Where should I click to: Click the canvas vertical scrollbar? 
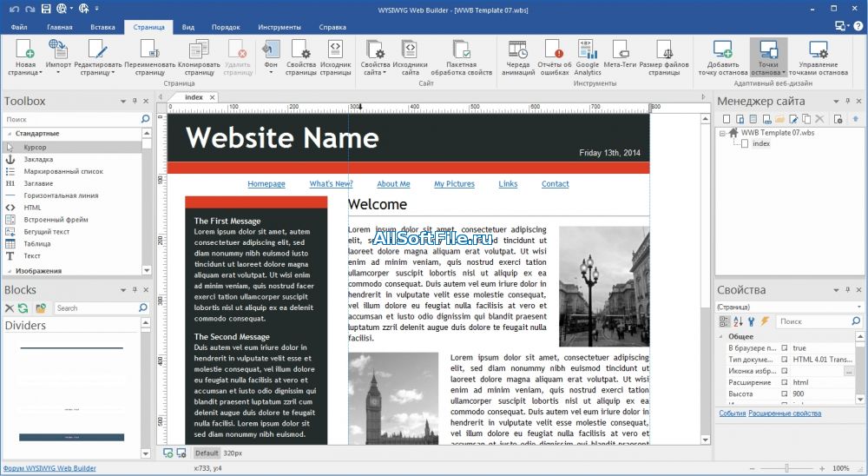(x=705, y=280)
